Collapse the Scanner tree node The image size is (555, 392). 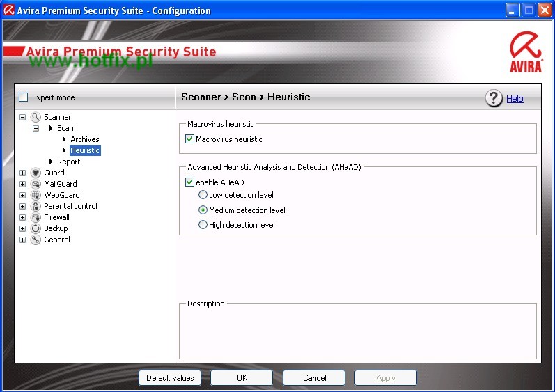click(x=22, y=117)
